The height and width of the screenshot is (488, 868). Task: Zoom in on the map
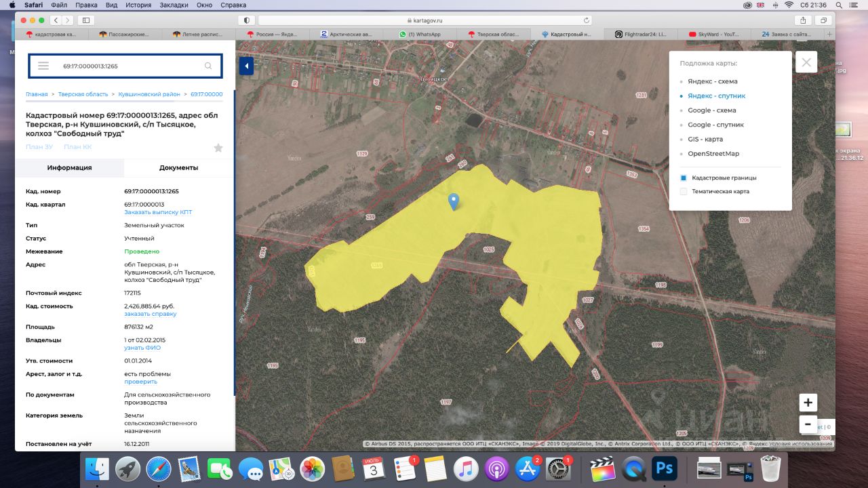808,403
